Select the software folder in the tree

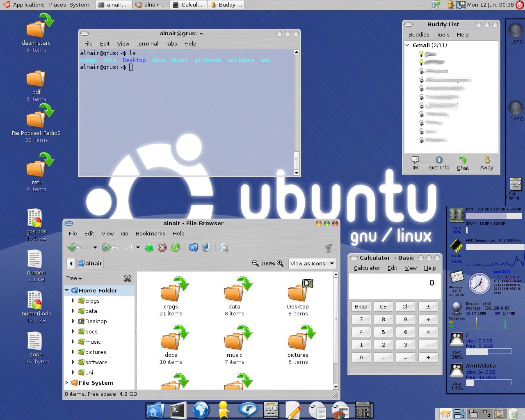coord(96,362)
